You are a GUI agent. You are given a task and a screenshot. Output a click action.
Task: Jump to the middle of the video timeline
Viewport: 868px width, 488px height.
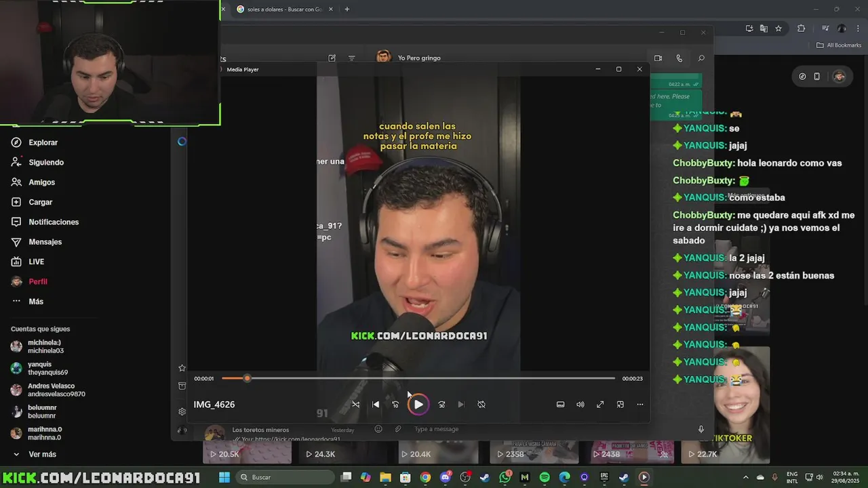418,378
